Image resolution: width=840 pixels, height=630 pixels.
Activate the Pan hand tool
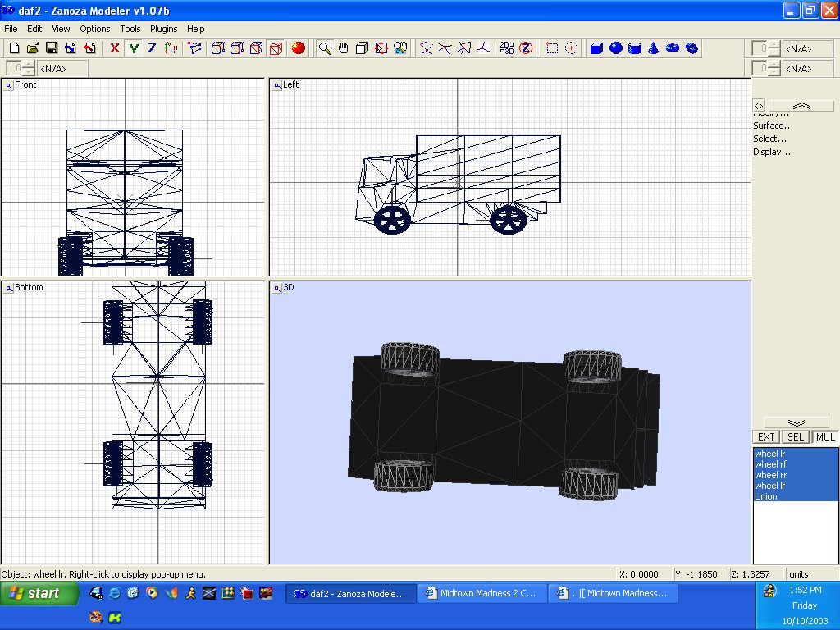(344, 48)
